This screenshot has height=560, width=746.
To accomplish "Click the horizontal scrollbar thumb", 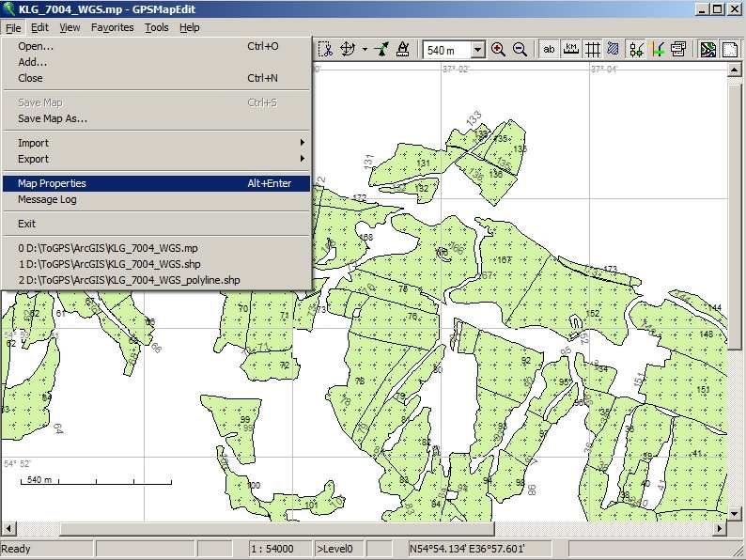I will [276, 528].
